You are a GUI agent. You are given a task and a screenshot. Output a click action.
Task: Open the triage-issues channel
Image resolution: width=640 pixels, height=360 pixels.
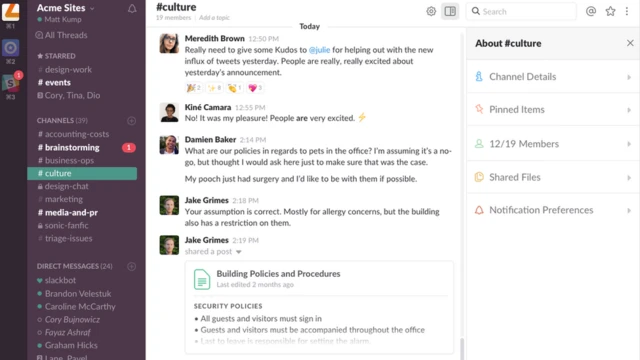(65, 238)
